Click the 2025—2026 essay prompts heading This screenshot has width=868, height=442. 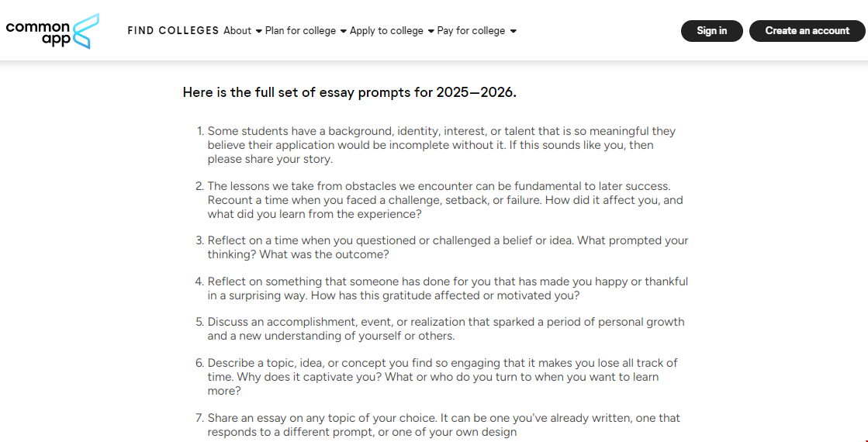(349, 92)
